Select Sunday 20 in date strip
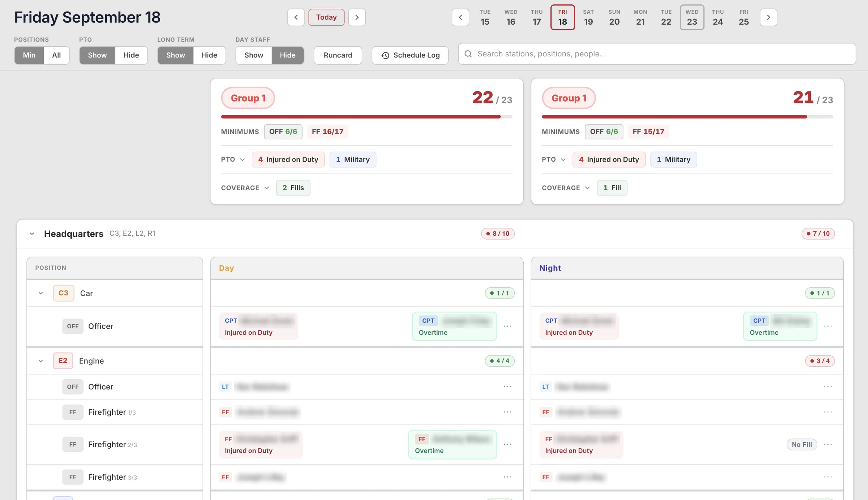Image resolution: width=868 pixels, height=500 pixels. coord(614,17)
